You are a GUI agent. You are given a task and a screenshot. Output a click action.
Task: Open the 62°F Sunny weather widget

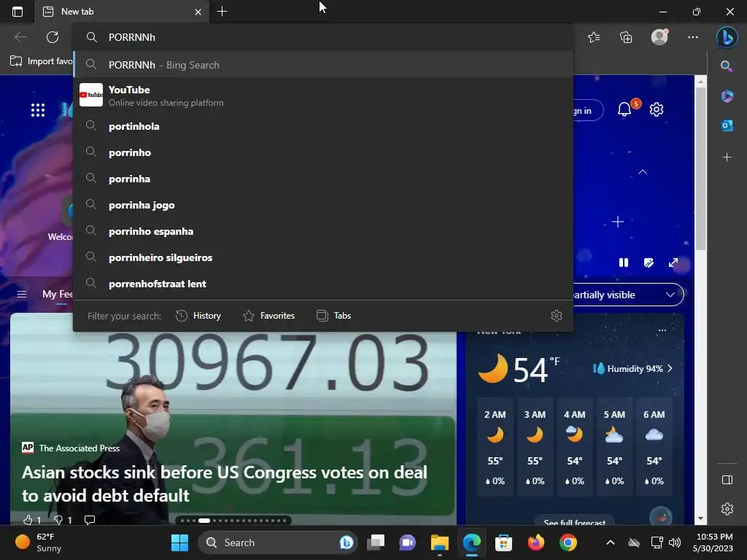tap(39, 542)
